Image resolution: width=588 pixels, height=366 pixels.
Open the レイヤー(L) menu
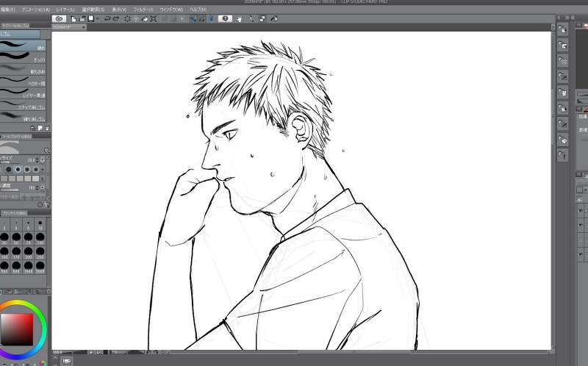(65, 9)
